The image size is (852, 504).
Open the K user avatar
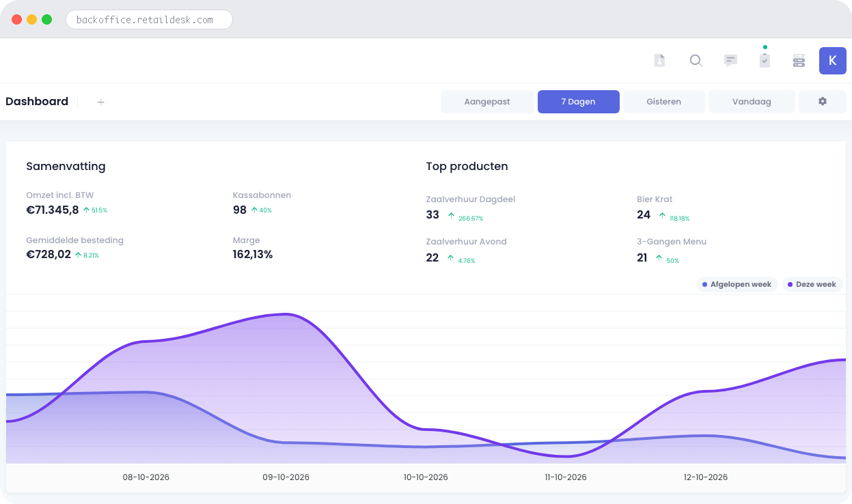(x=832, y=61)
